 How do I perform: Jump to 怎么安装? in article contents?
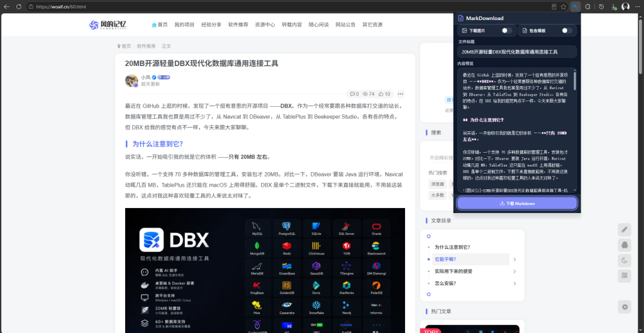[x=446, y=283]
